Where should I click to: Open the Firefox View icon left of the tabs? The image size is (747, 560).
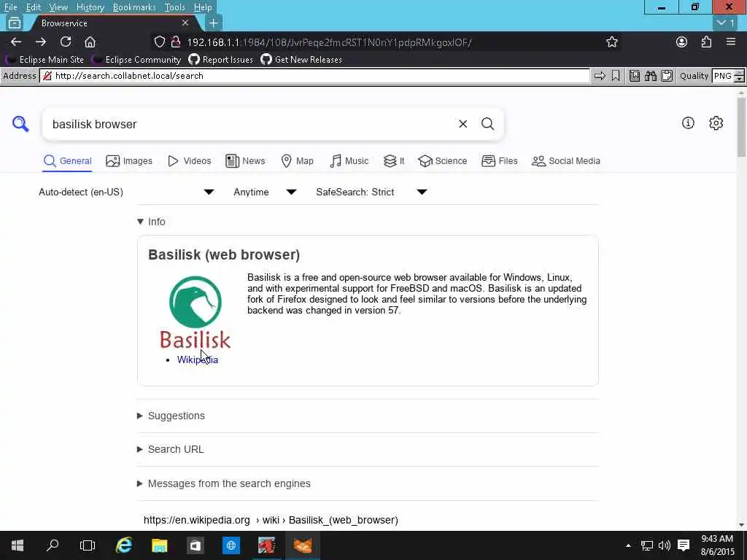(15, 23)
